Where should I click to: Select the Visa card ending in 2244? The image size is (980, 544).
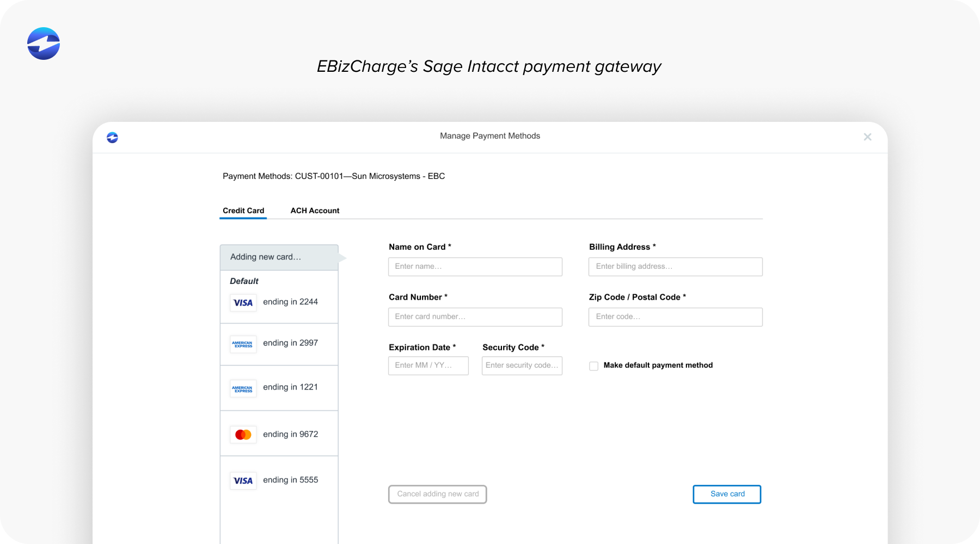pyautogui.click(x=279, y=302)
